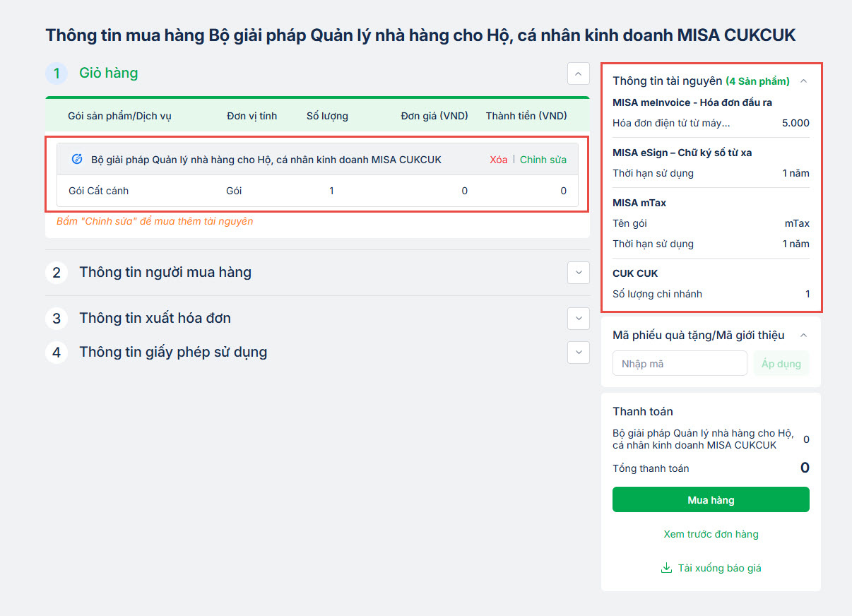
Task: Open Xem trước đơn hàng preview link
Action: click(x=711, y=534)
